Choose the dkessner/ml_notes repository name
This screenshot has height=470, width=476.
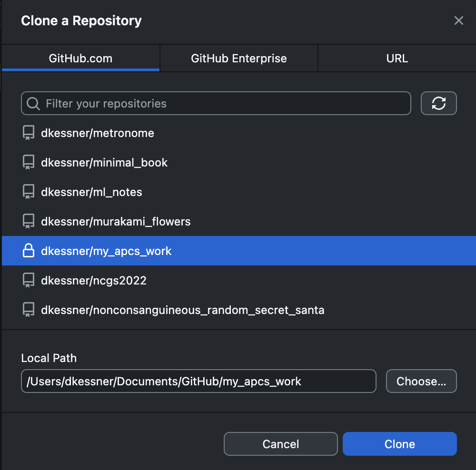pyautogui.click(x=91, y=192)
